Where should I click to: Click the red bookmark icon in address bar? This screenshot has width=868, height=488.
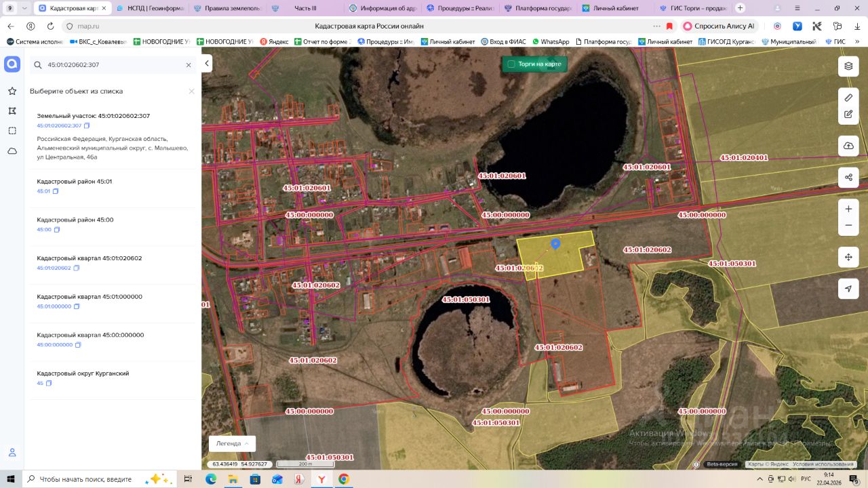pos(669,26)
